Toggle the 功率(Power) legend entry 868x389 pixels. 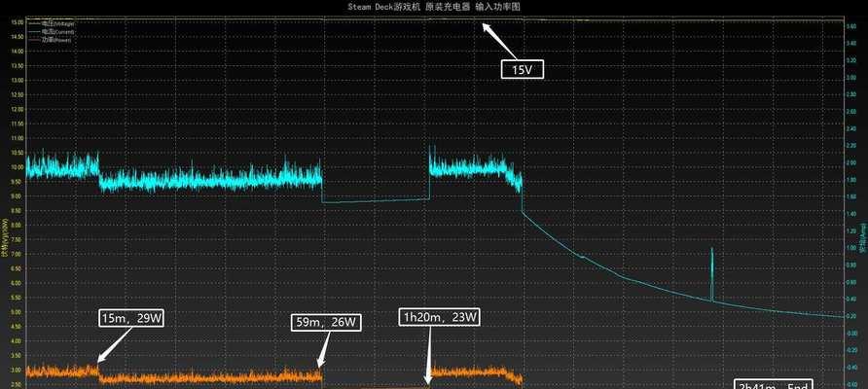coord(51,40)
